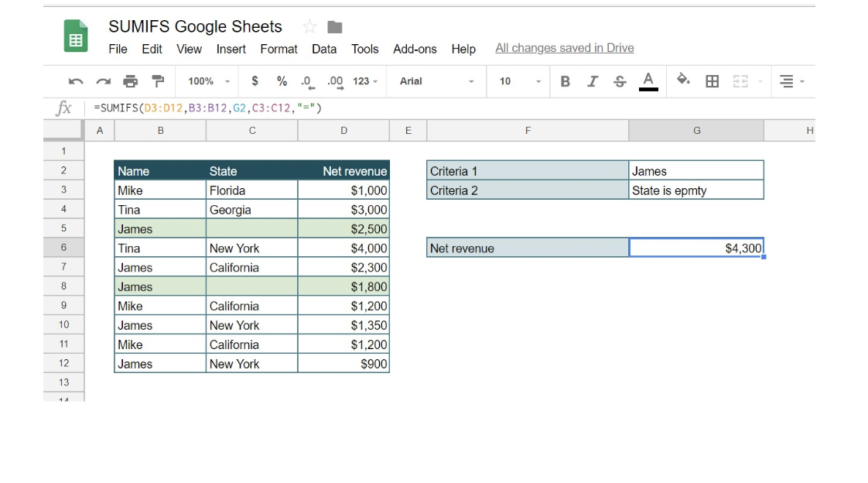Image resolution: width=868 pixels, height=483 pixels.
Task: Click inside the formula bar with SUMIFS
Action: point(387,108)
